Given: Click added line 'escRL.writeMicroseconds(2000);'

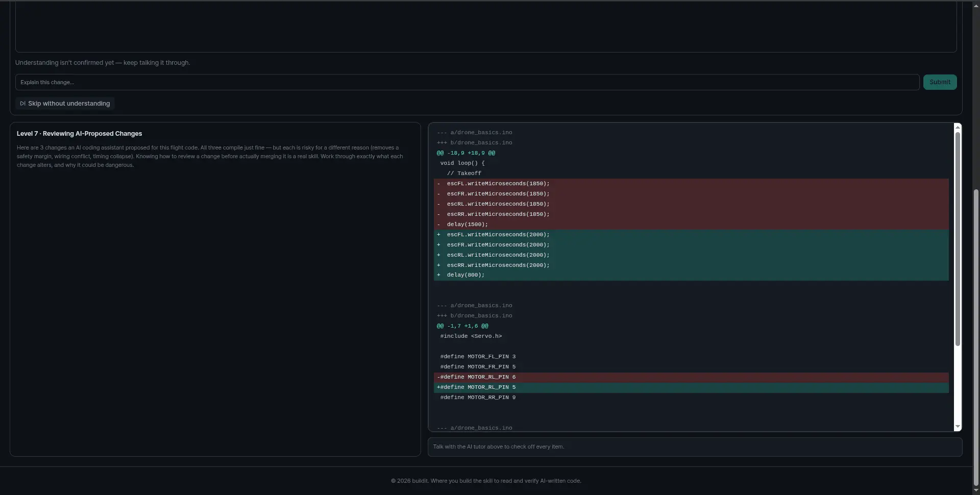Looking at the screenshot, I should pyautogui.click(x=691, y=255).
